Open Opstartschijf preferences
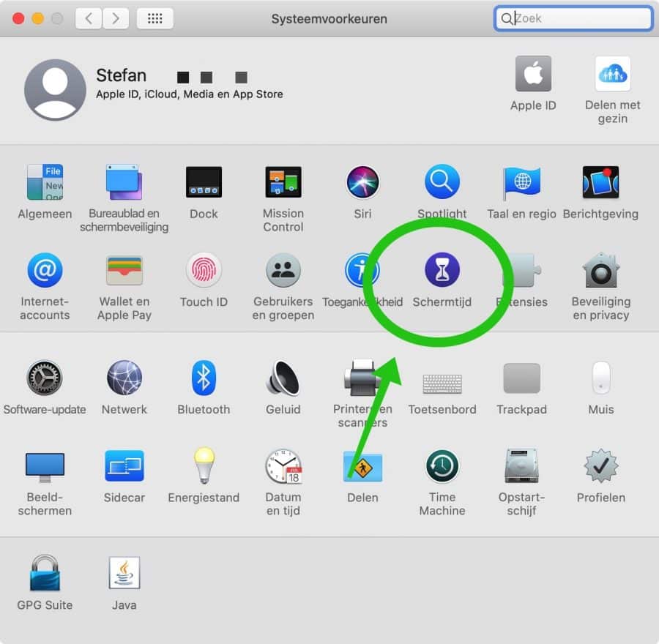659x644 pixels. point(521,466)
